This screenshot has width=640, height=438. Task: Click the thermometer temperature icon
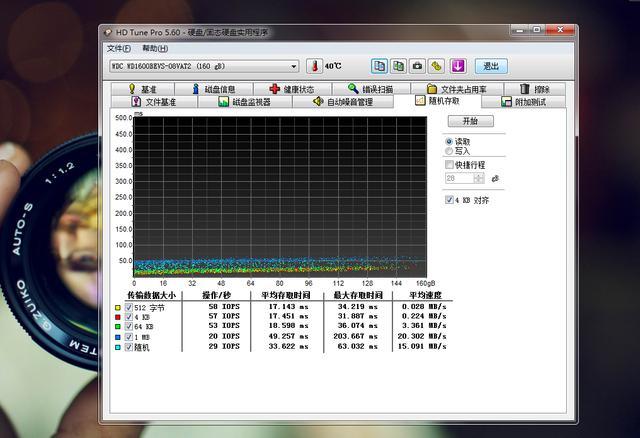coord(314,66)
